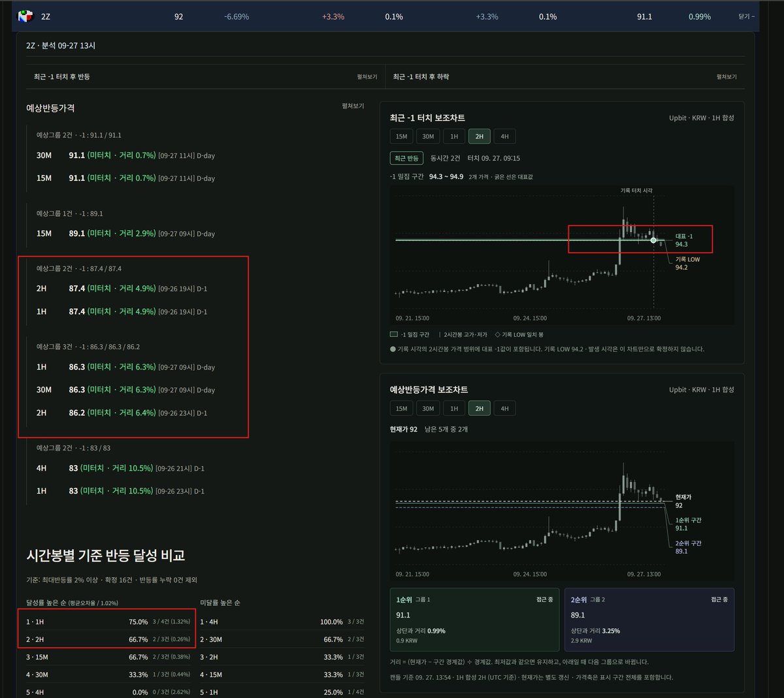The width and height of the screenshot is (784, 698).
Task: Select the 30M 86.3 expected rebound row
Action: (x=125, y=390)
